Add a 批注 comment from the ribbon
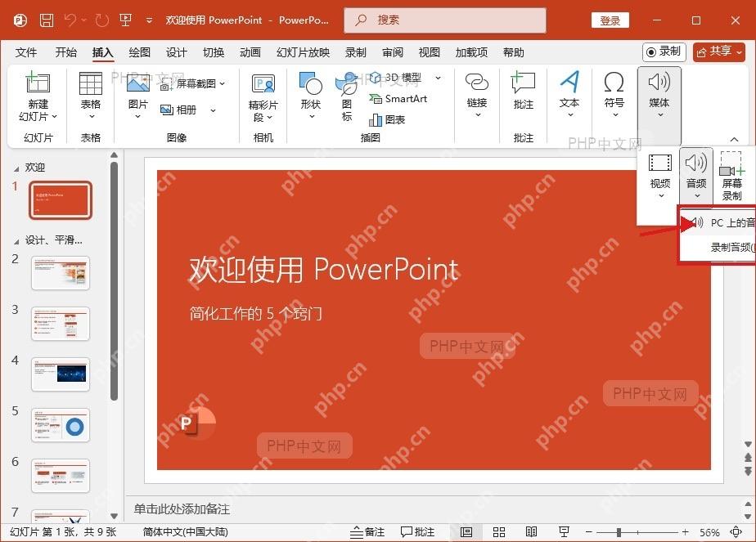Image resolution: width=756 pixels, height=542 pixels. pos(523,92)
